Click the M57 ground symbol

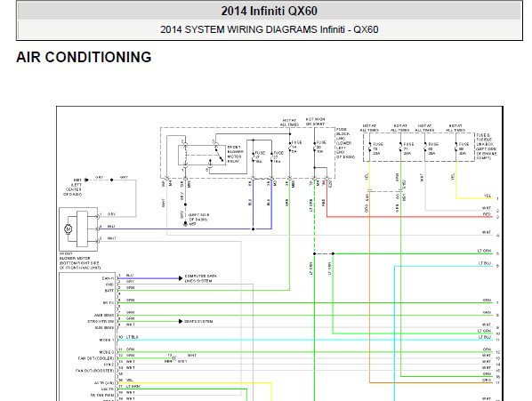pos(185,224)
